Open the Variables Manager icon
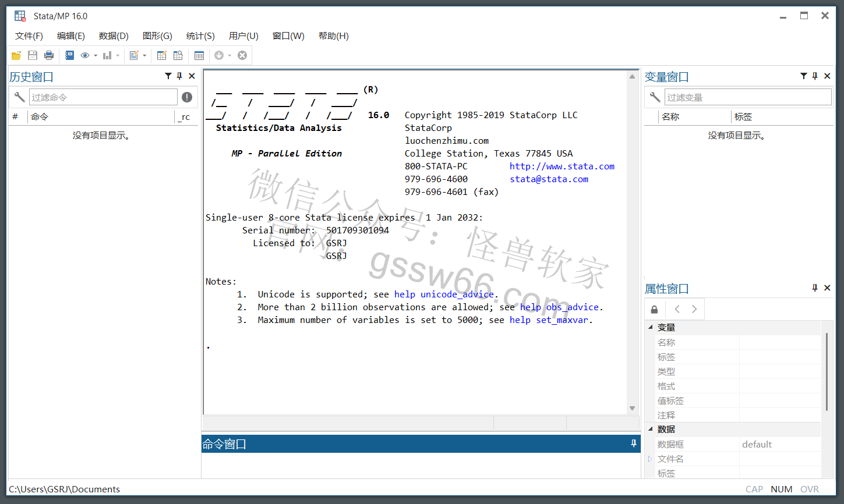The height and width of the screenshot is (504, 844). coord(199,55)
